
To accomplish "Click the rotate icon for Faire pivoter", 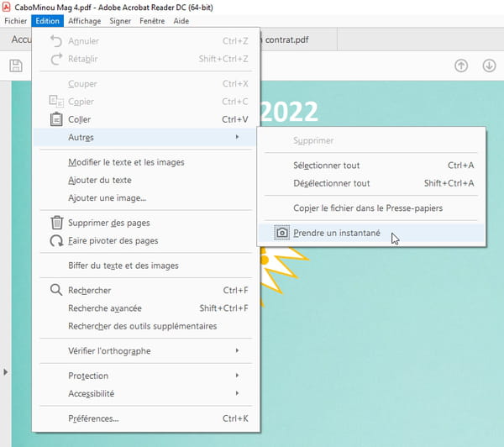I will point(56,240).
